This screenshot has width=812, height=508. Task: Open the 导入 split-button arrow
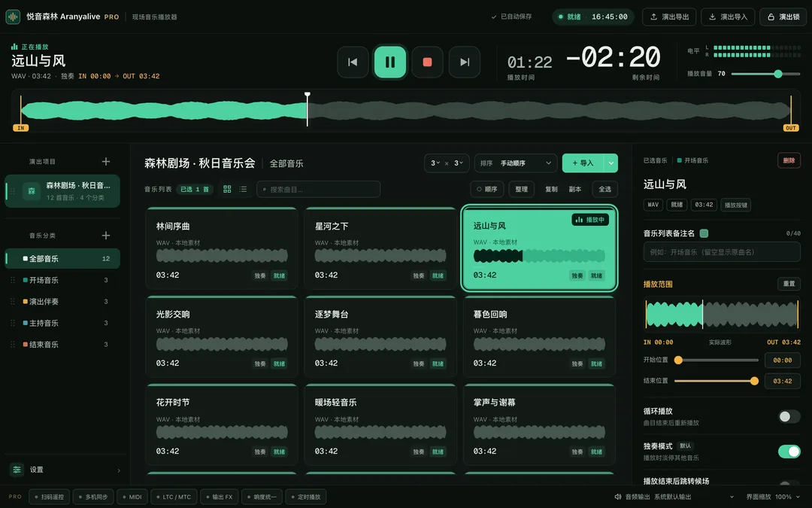coord(611,163)
